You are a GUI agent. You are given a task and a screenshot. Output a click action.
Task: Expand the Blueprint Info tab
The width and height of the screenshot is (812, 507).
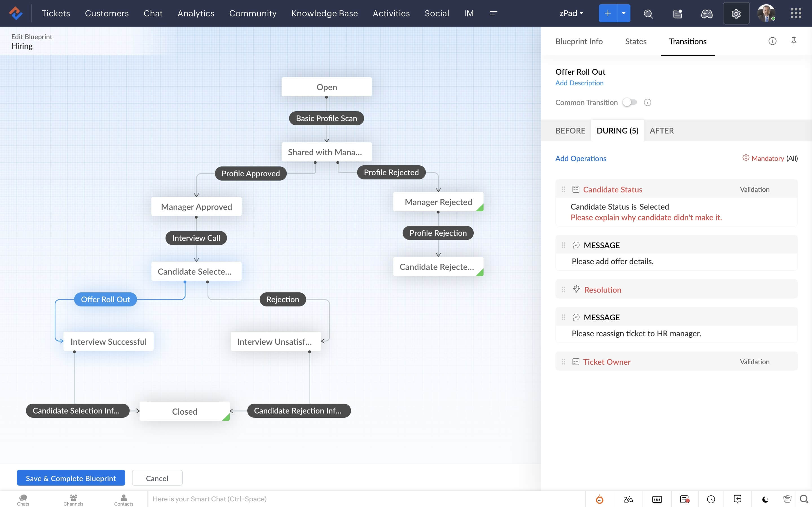pyautogui.click(x=579, y=41)
